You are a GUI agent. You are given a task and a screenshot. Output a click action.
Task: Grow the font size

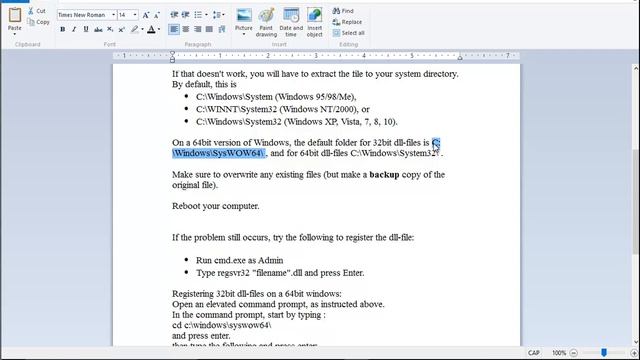146,15
